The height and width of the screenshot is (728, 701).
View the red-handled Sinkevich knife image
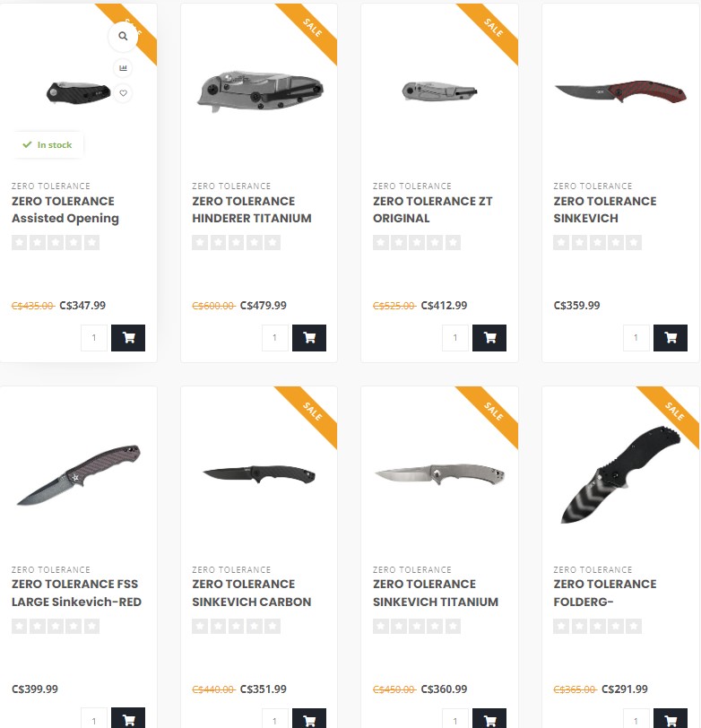620,92
